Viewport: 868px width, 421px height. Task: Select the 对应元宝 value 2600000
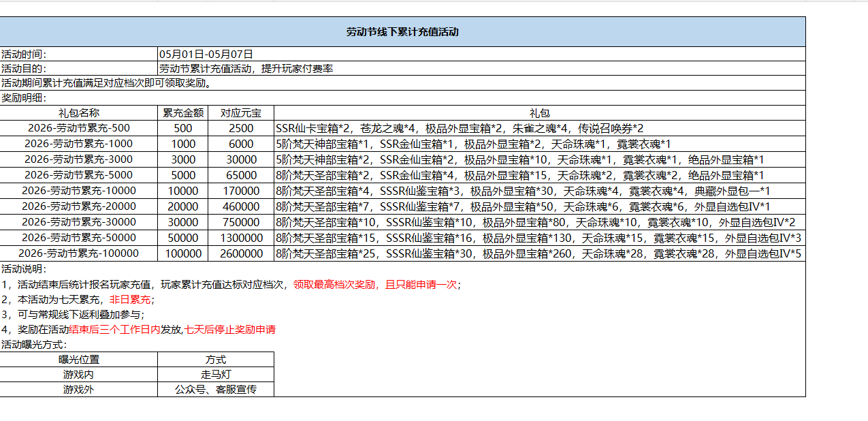pyautogui.click(x=241, y=253)
